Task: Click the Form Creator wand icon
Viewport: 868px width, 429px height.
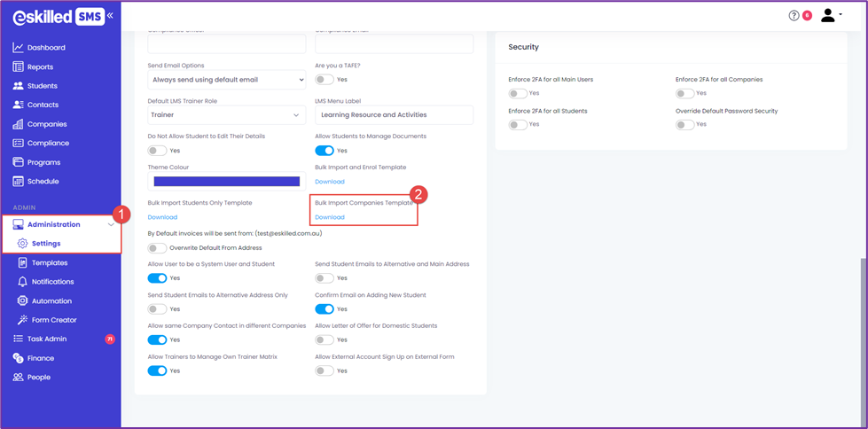Action: [23, 319]
